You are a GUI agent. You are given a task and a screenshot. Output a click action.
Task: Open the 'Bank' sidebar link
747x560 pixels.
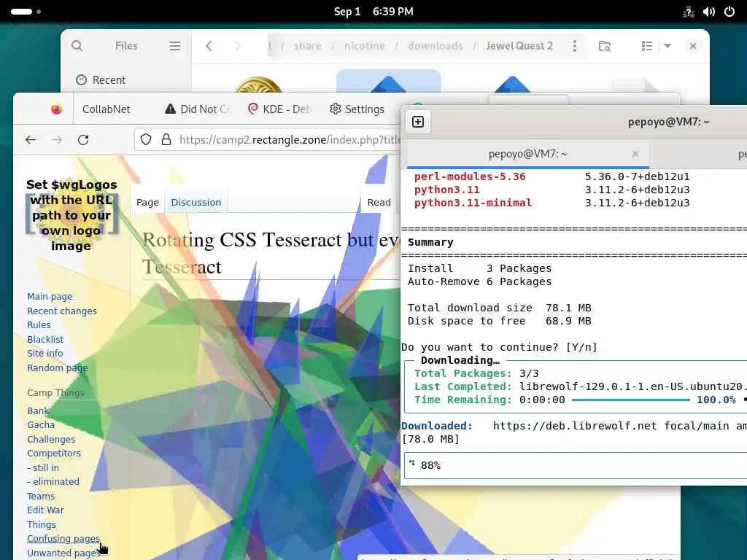click(x=38, y=411)
